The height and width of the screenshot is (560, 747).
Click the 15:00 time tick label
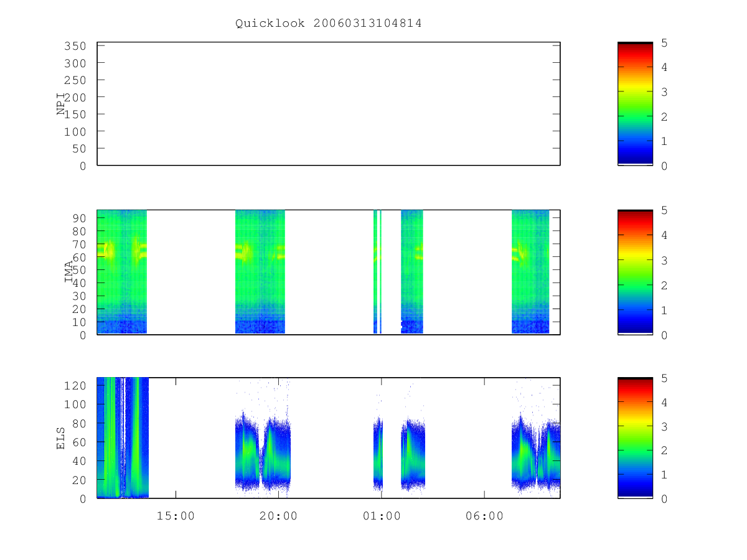tap(176, 516)
